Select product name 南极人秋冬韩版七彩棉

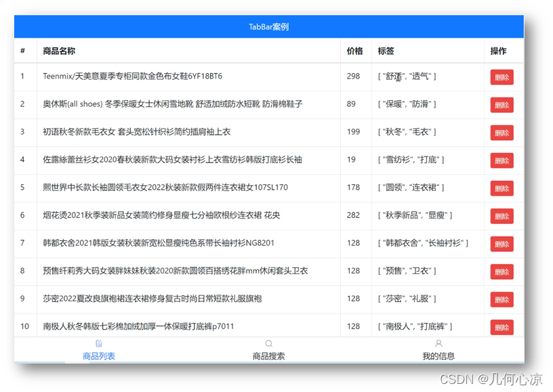click(139, 326)
